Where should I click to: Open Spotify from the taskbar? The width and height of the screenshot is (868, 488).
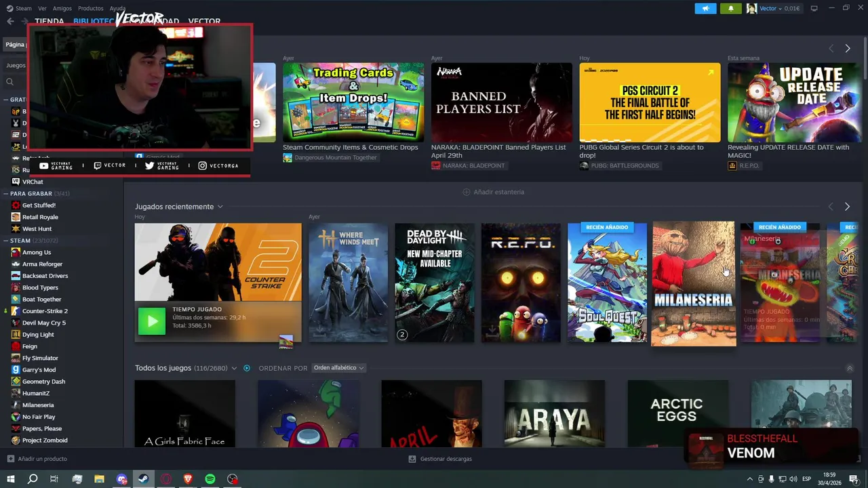[210, 479]
